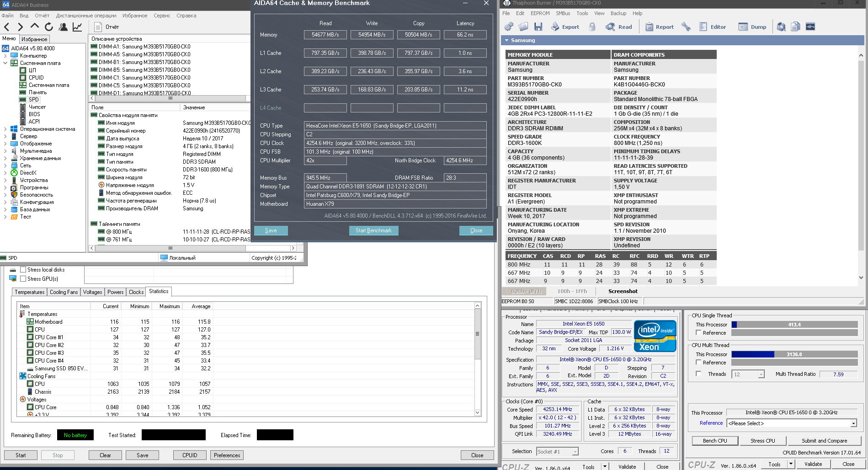This screenshot has height=470, width=868.
Task: Click the statistics table vertical scrollbar
Action: click(478, 359)
